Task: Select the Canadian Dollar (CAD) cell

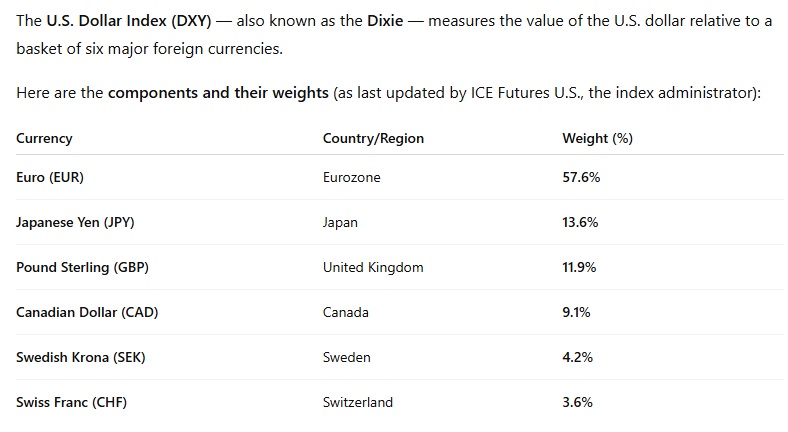Action: click(87, 312)
